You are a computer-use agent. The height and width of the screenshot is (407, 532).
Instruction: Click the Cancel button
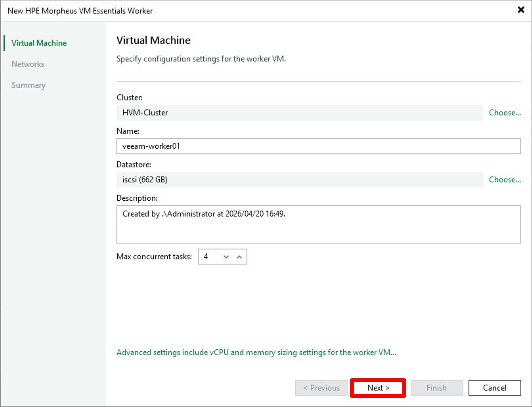pyautogui.click(x=495, y=388)
